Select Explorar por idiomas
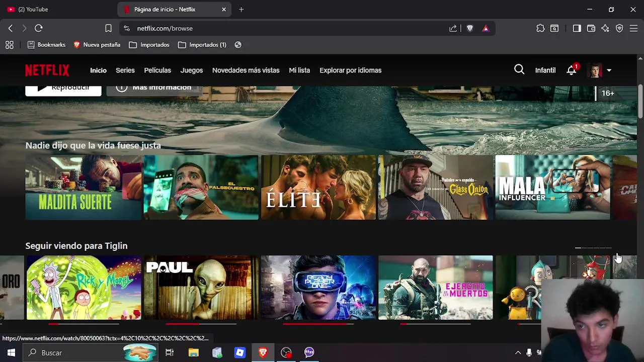The height and width of the screenshot is (362, 644). [x=350, y=70]
